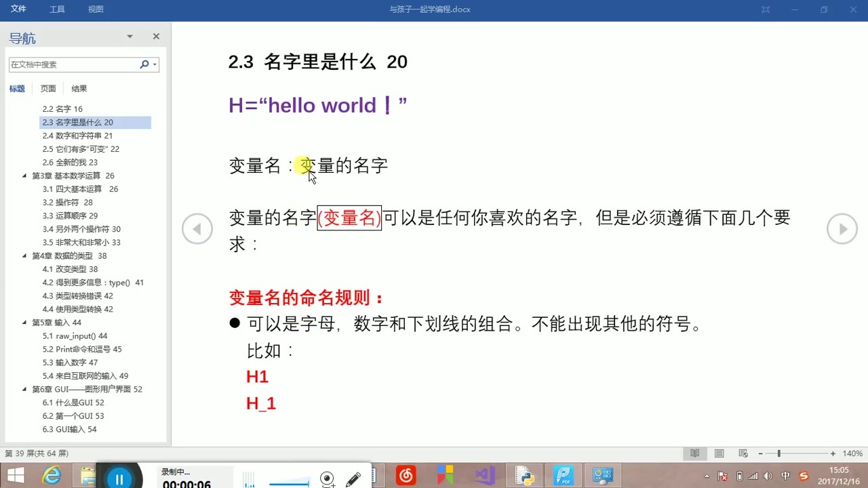Go to heading 3.3 运算顺序 29

tap(70, 216)
